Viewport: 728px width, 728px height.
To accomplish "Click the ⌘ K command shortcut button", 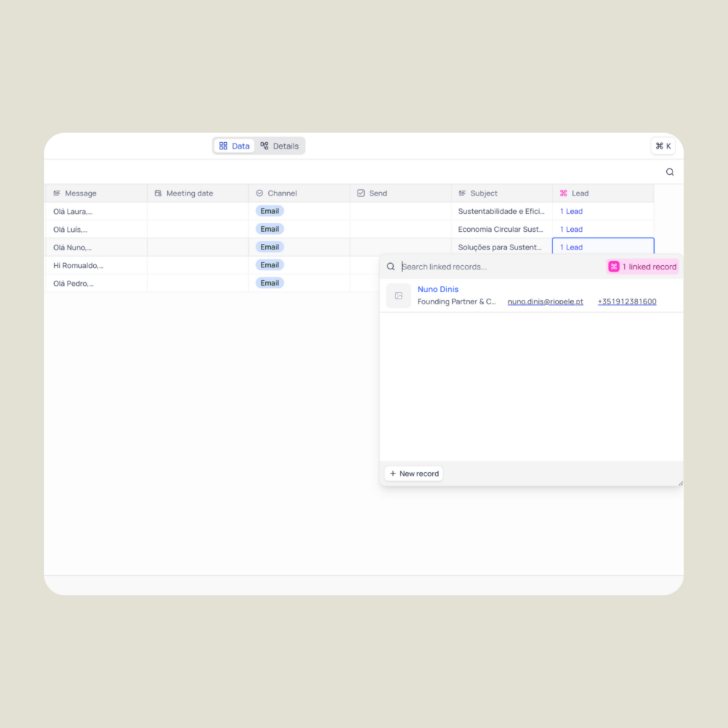I will (x=663, y=146).
